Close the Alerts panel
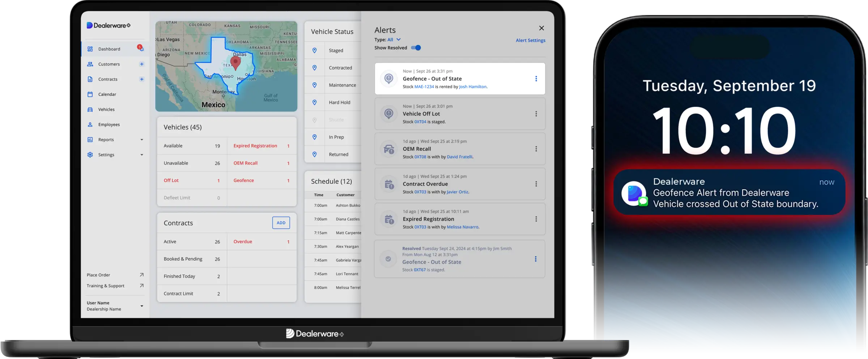The height and width of the screenshot is (359, 868). [541, 28]
